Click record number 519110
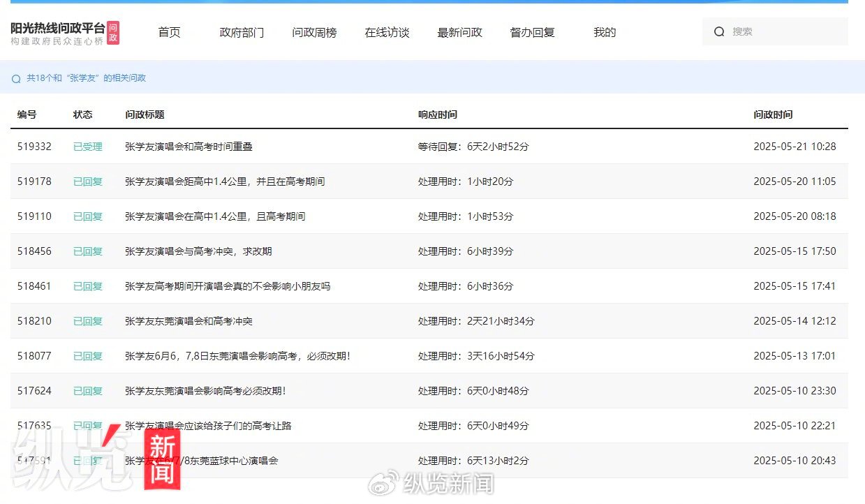The width and height of the screenshot is (865, 504). pyautogui.click(x=34, y=216)
